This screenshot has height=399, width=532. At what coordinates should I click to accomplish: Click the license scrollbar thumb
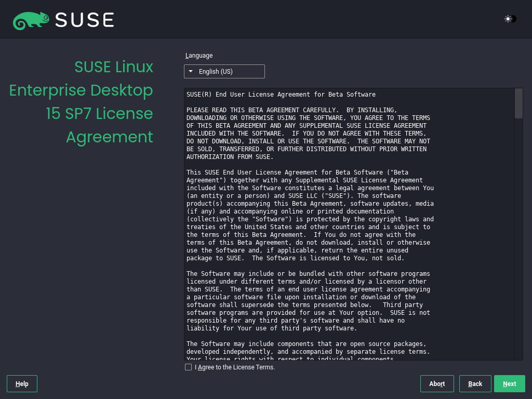[x=518, y=103]
